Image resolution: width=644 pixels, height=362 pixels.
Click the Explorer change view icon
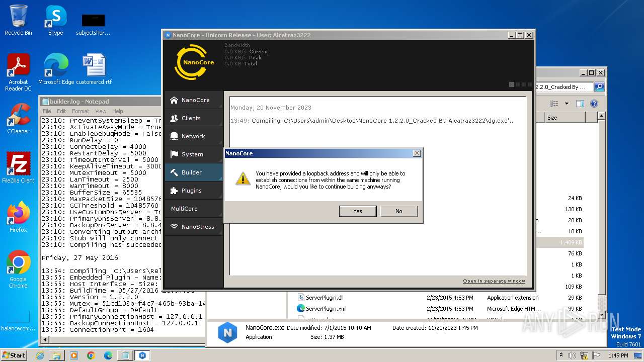(554, 104)
